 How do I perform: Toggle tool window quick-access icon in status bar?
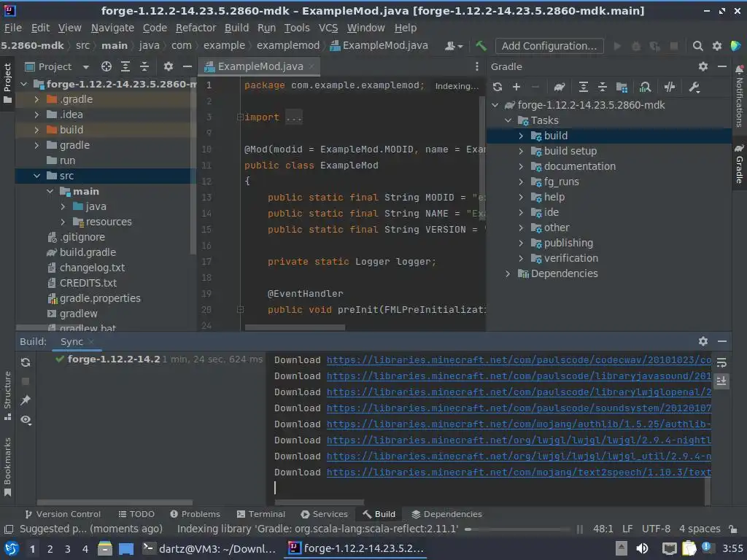[9, 529]
